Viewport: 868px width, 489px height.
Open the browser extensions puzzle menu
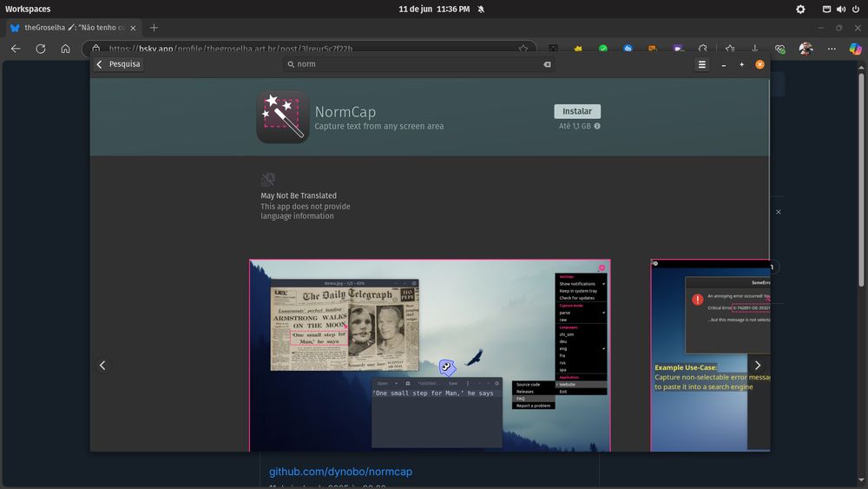click(702, 49)
